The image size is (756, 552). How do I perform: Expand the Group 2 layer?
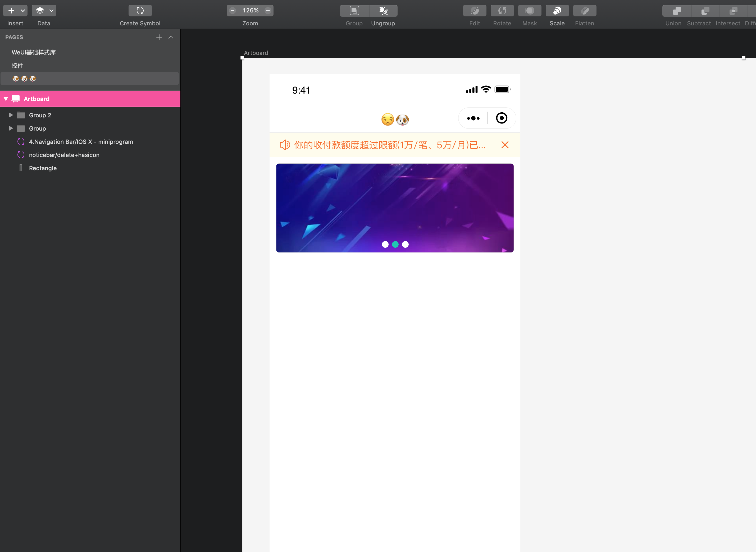click(11, 115)
